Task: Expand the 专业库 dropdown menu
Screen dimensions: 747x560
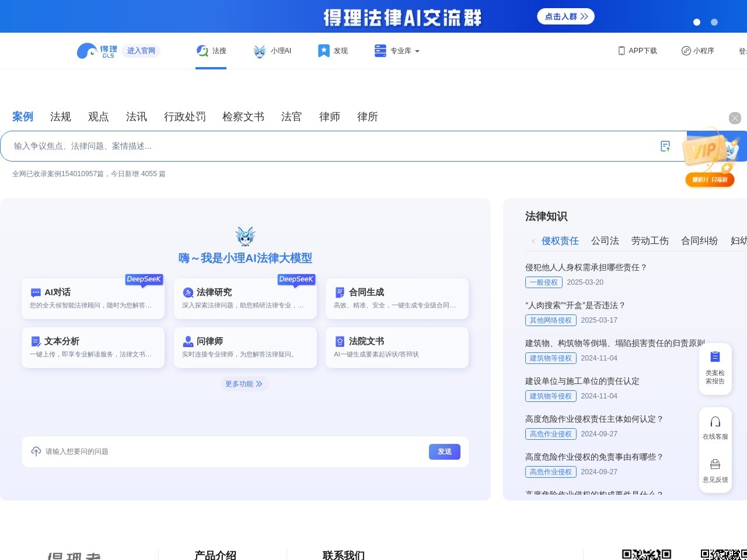Action: tap(402, 51)
